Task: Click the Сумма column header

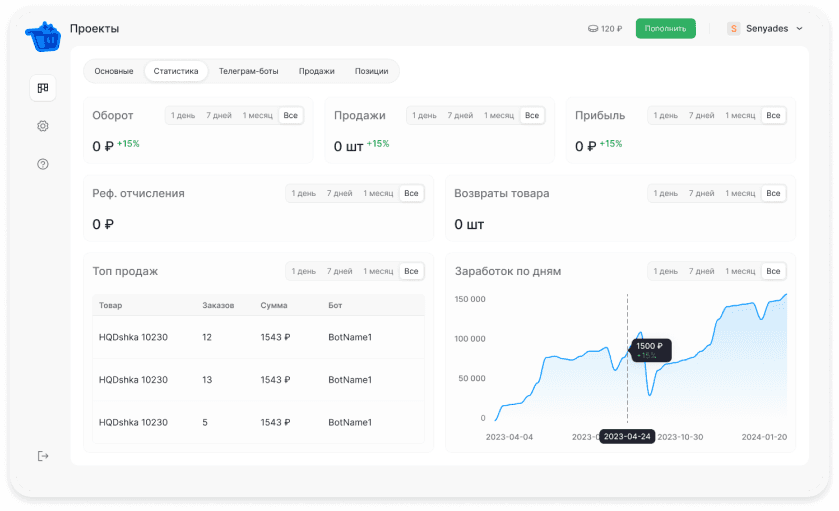Action: point(274,305)
